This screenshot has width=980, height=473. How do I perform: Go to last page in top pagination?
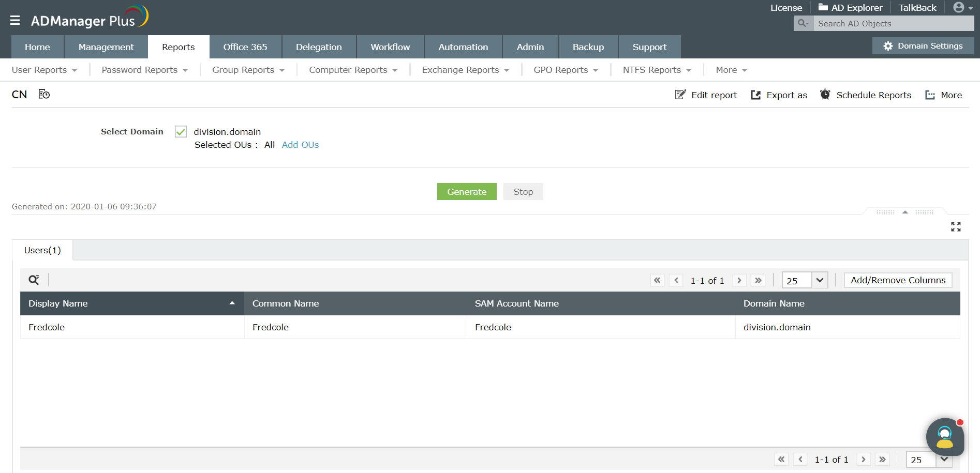click(x=758, y=280)
